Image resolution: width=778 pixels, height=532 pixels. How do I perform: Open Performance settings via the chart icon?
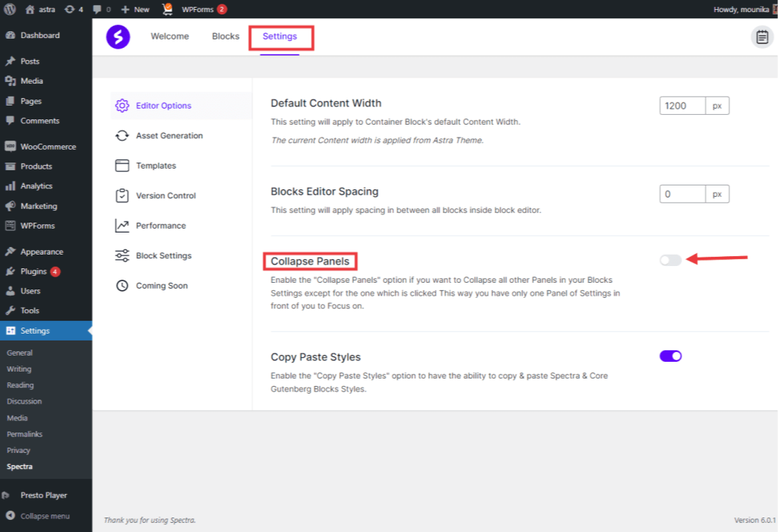click(x=122, y=225)
